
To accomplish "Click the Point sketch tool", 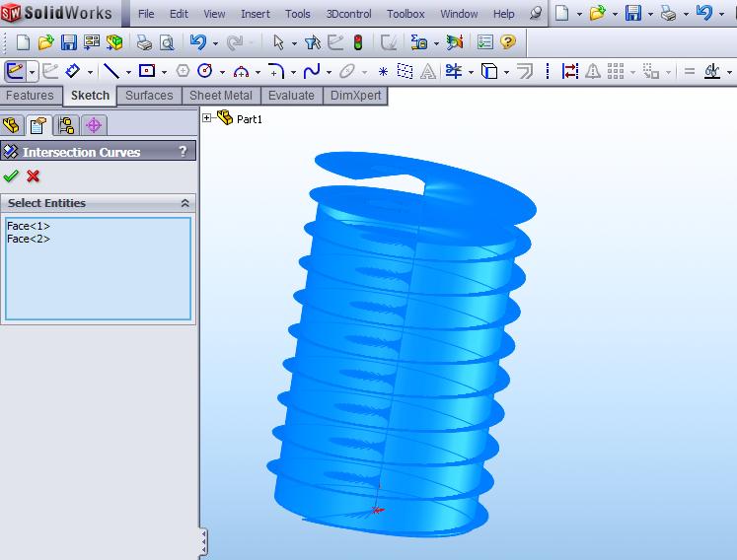I will click(x=383, y=72).
